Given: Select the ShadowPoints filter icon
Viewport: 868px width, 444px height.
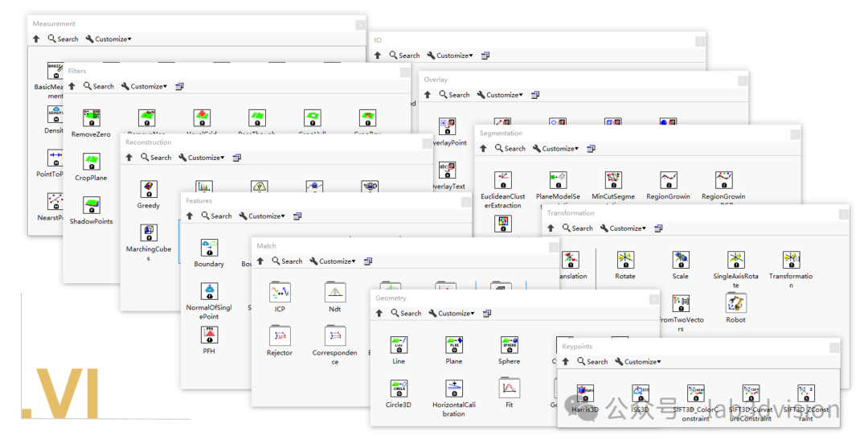Looking at the screenshot, I should (x=91, y=205).
